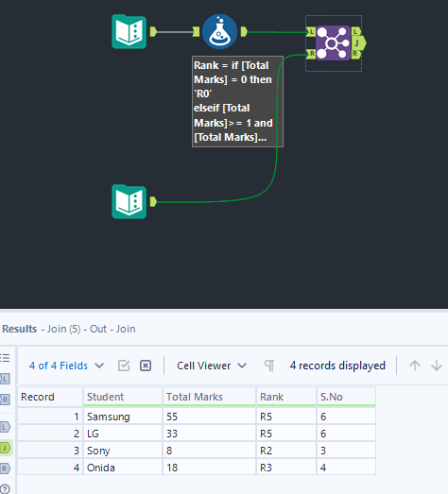The image size is (448, 494).
Task: Click the select-all fields check icon
Action: (x=124, y=366)
